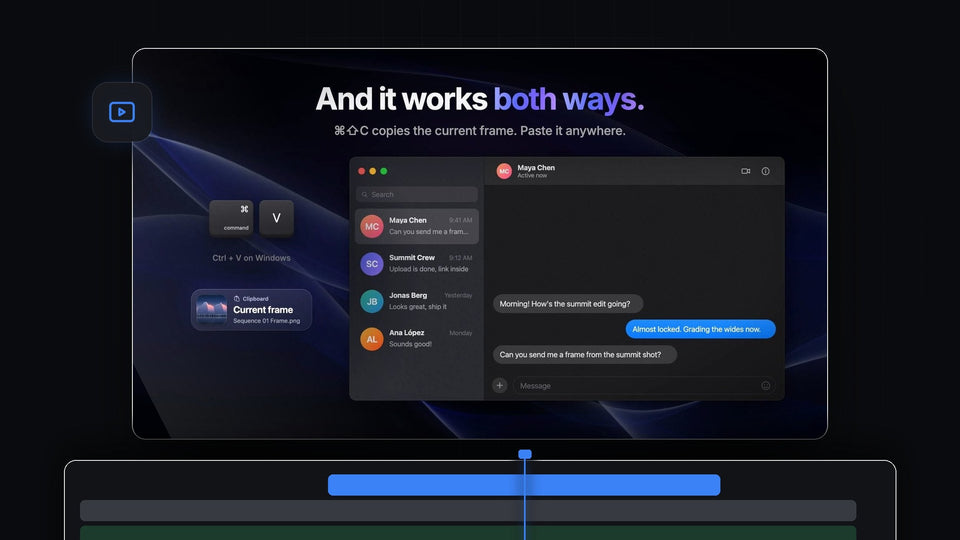Click the search magnifier icon

(365, 195)
